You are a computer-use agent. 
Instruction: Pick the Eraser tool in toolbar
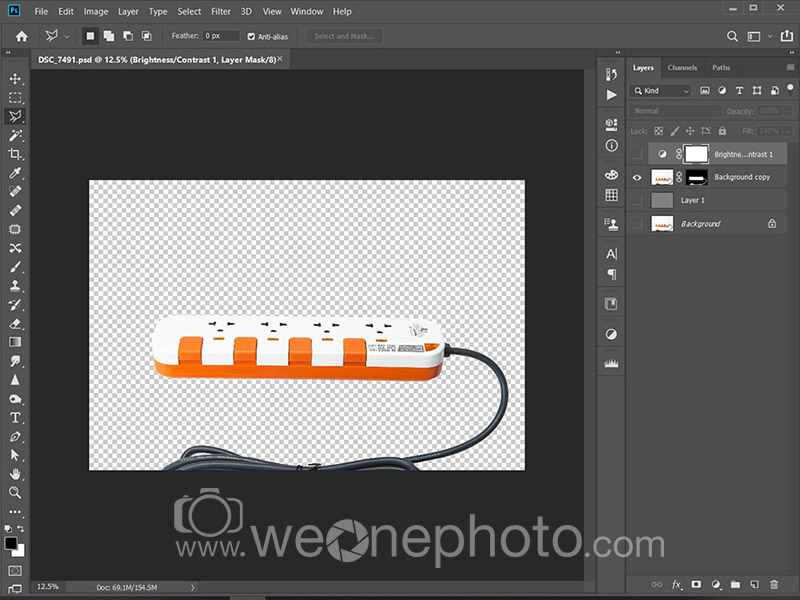tap(15, 323)
